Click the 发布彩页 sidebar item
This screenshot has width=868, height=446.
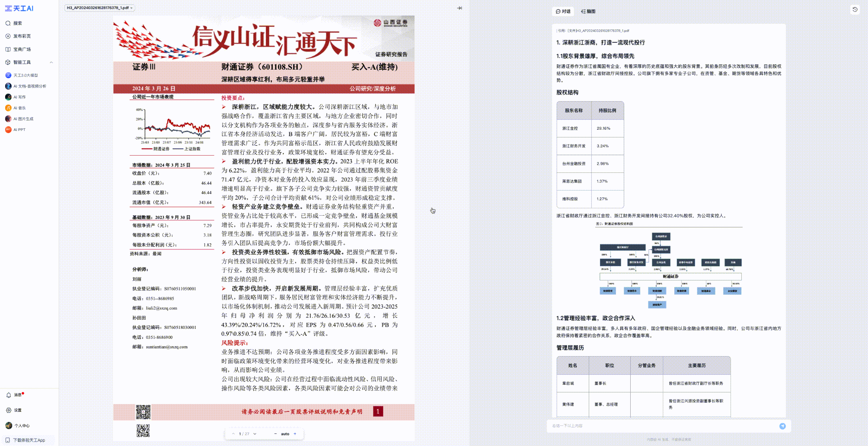(x=21, y=36)
